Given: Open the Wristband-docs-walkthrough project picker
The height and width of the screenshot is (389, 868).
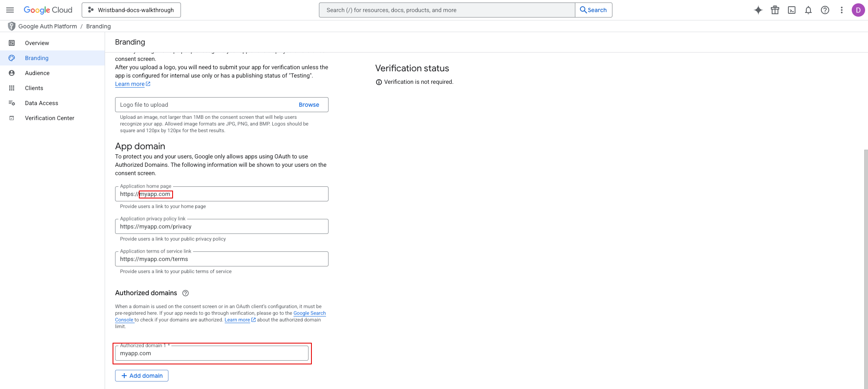Looking at the screenshot, I should [131, 10].
